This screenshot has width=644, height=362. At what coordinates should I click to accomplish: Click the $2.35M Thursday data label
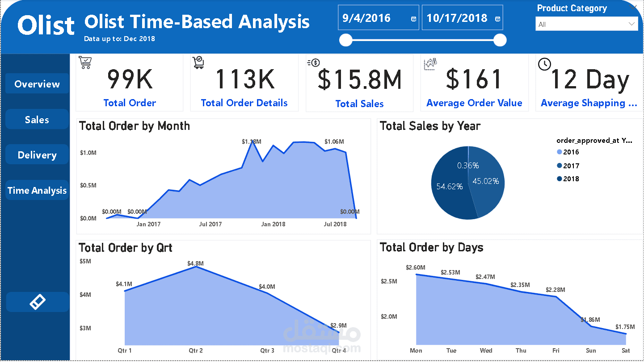520,285
